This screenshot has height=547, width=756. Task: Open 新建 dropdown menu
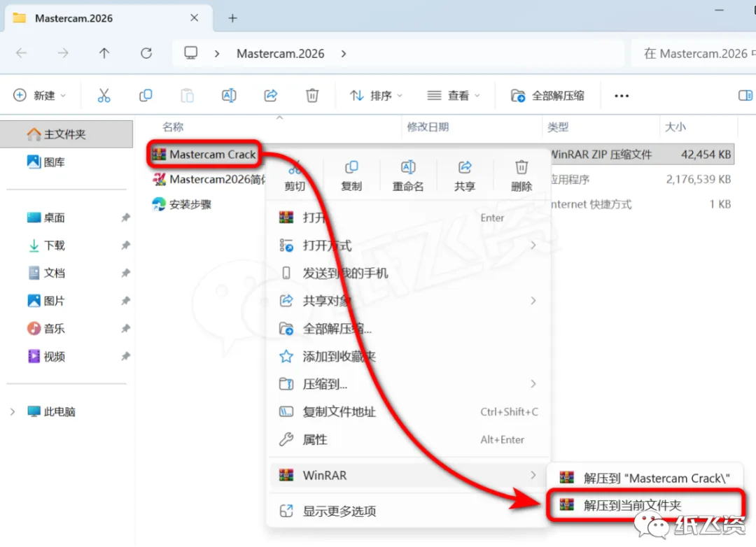pos(39,95)
